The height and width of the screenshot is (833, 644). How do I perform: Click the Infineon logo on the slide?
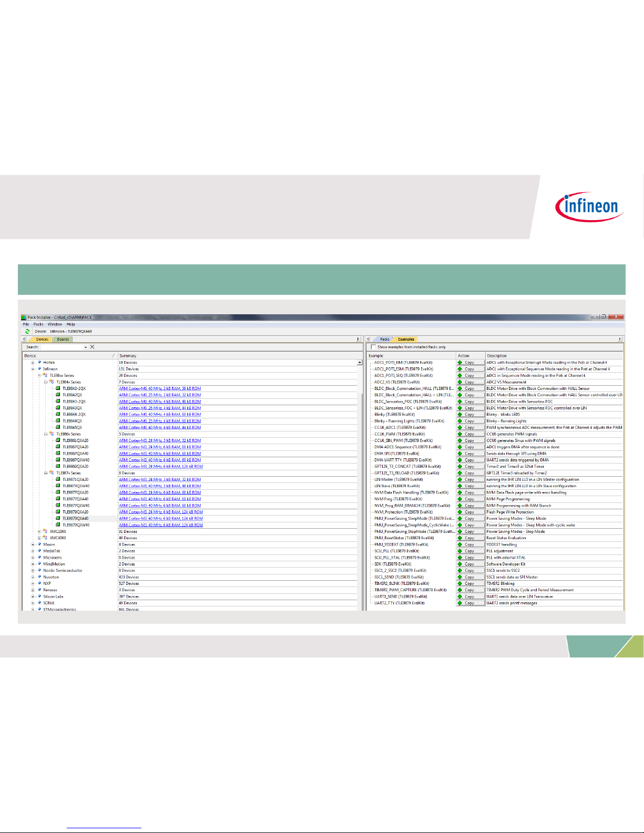pyautogui.click(x=590, y=207)
